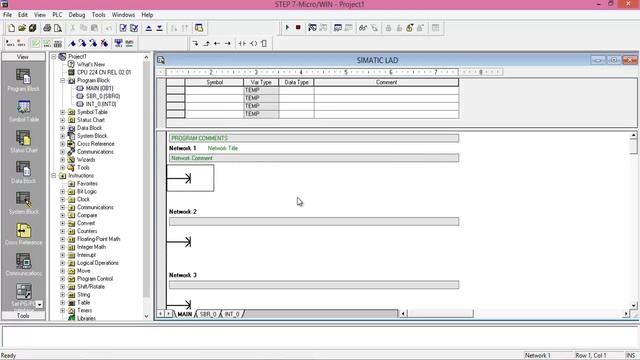
Task: Toggle Chart Status icon in debug toolbar
Action: coord(338,27)
